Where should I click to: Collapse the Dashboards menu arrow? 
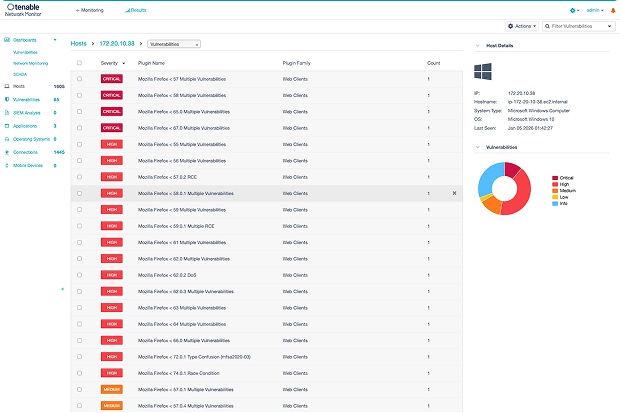[x=55, y=40]
